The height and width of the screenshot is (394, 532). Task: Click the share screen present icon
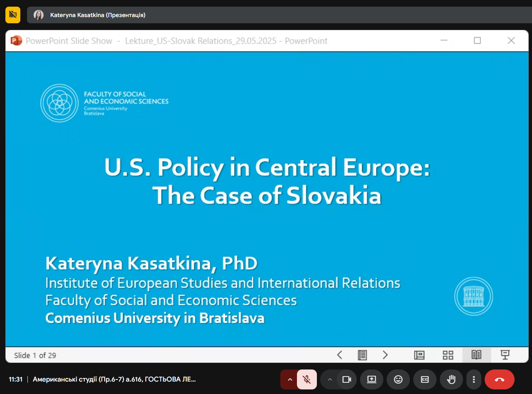pyautogui.click(x=371, y=379)
